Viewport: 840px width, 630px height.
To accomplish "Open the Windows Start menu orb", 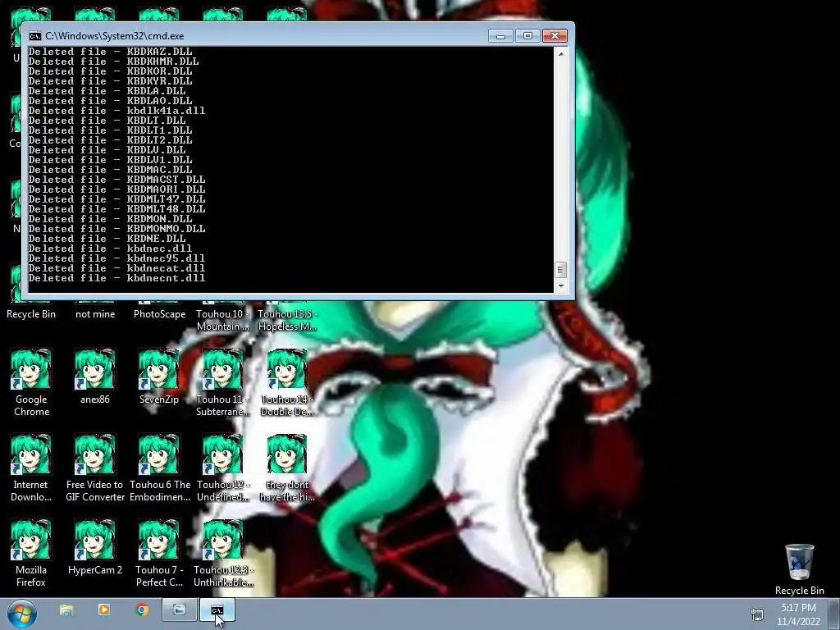I will click(21, 614).
